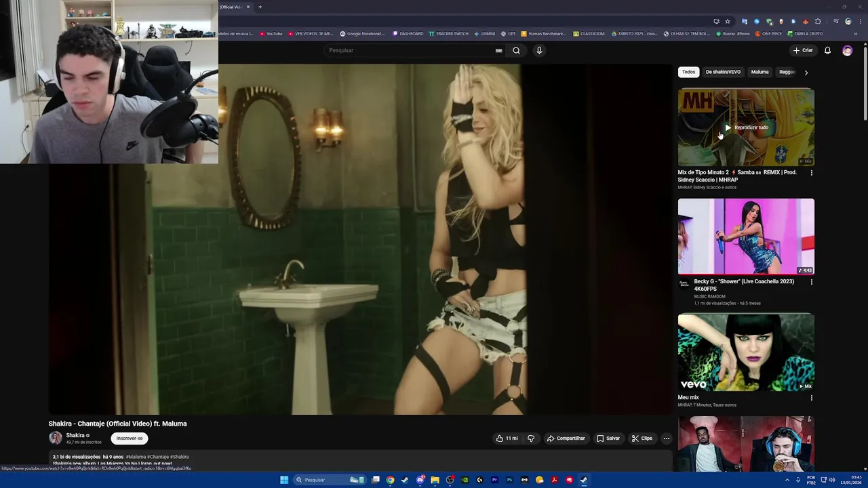Image resolution: width=868 pixels, height=488 pixels.
Task: Click the Shakira channel name
Action: tap(75, 435)
